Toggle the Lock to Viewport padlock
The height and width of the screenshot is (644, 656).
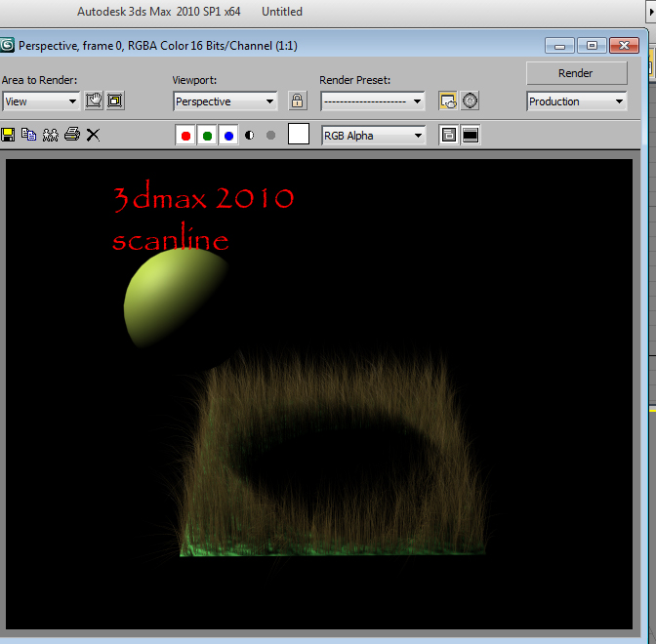(298, 101)
